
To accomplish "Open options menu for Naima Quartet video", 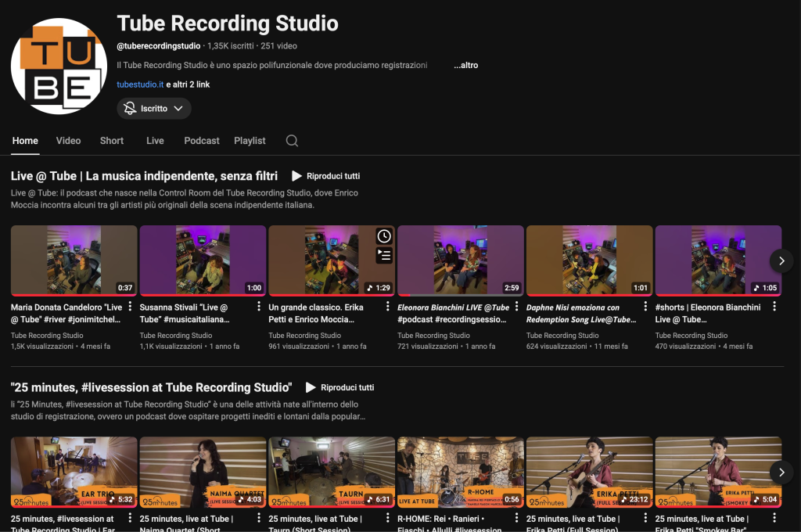I will [x=259, y=518].
